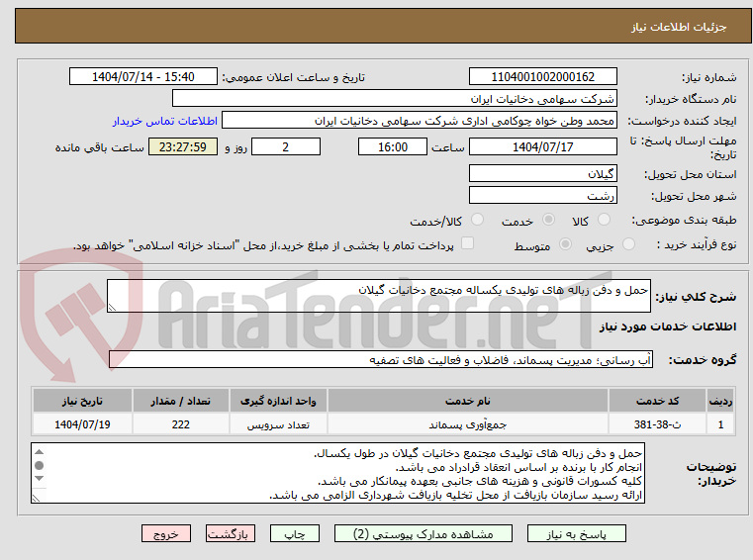Click the need date cell 1404/07/19
This screenshot has width=753, height=560.
[82, 424]
